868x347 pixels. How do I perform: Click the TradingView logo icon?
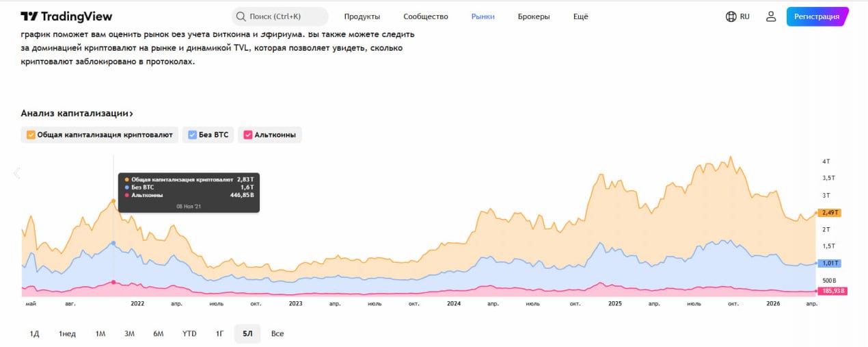(x=29, y=16)
